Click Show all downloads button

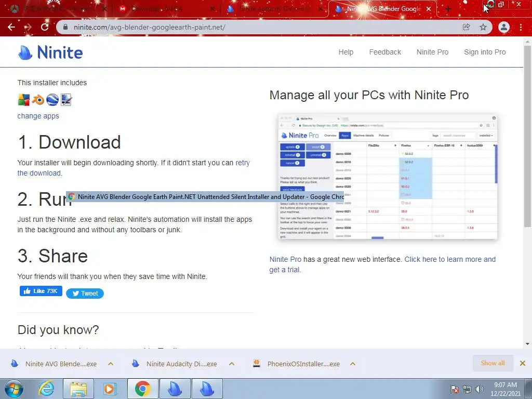click(x=493, y=363)
